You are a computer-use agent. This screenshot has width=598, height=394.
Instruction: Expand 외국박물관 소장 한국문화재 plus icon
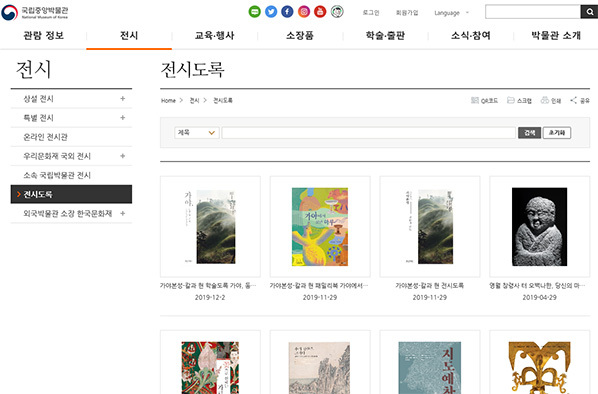[122, 213]
